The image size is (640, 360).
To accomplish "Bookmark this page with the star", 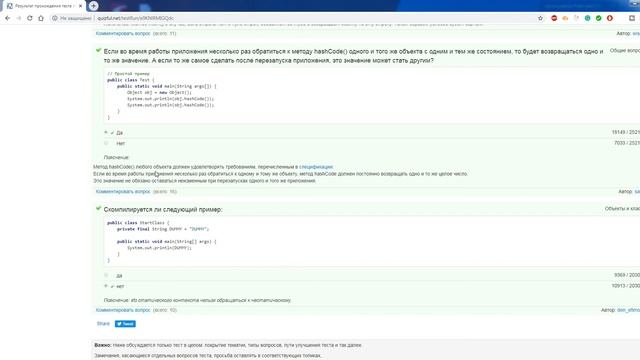I will [x=540, y=18].
